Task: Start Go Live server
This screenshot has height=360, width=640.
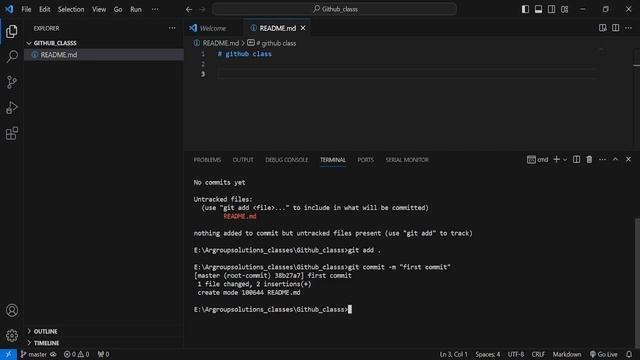Action: tap(603, 354)
